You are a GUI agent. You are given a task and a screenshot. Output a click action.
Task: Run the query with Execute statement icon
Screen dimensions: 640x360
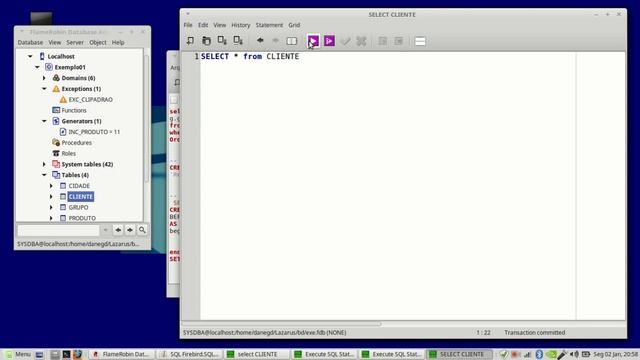(x=313, y=41)
